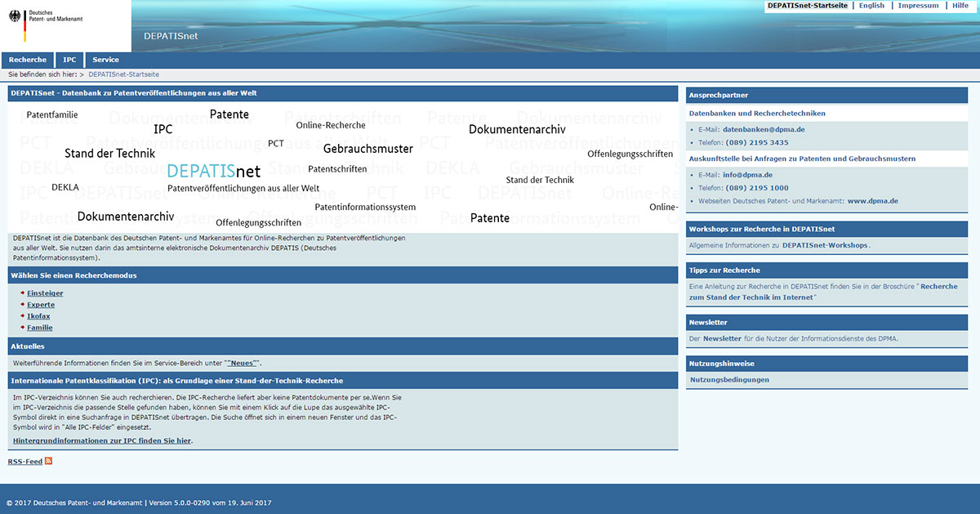The height and width of the screenshot is (514, 980).
Task: Click the Newsletter panel header
Action: point(826,322)
